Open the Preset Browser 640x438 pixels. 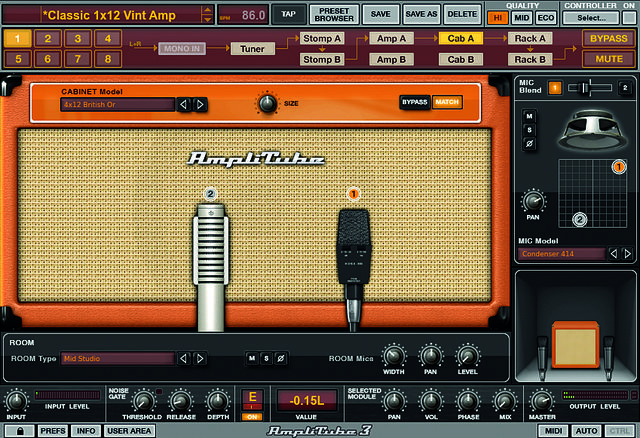(x=334, y=15)
